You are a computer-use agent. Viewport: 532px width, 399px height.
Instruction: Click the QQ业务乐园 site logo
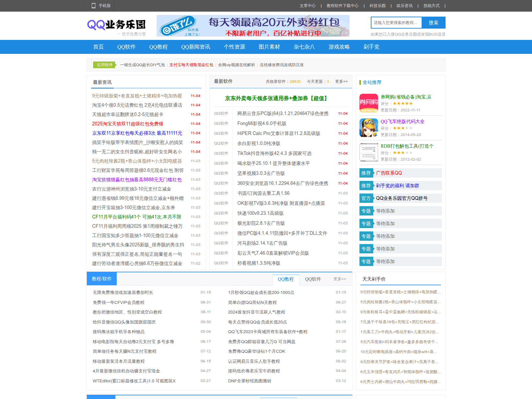pos(116,25)
